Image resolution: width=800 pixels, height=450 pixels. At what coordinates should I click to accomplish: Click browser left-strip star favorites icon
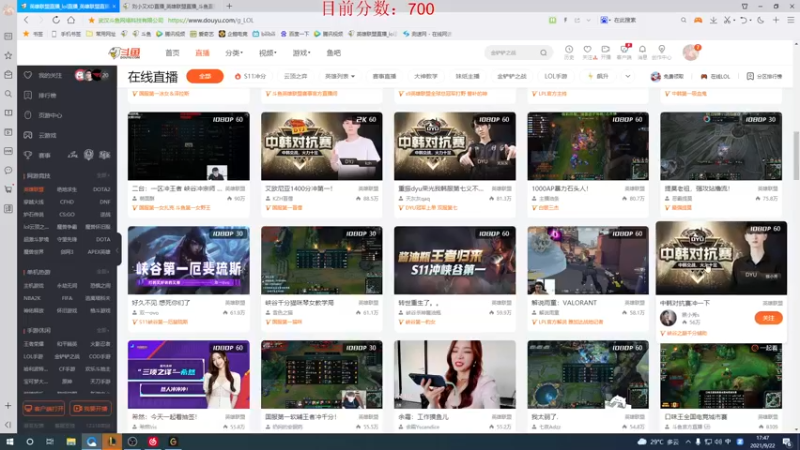coord(8,55)
